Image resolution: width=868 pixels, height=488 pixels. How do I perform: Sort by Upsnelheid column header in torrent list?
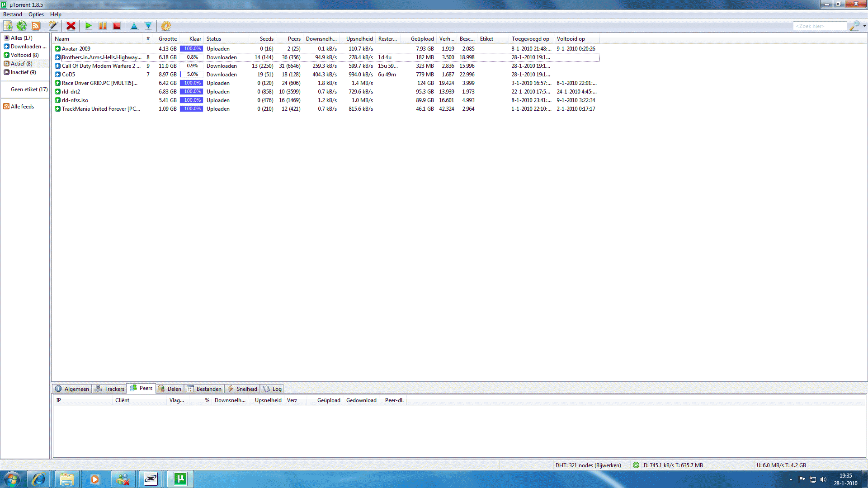(x=357, y=39)
